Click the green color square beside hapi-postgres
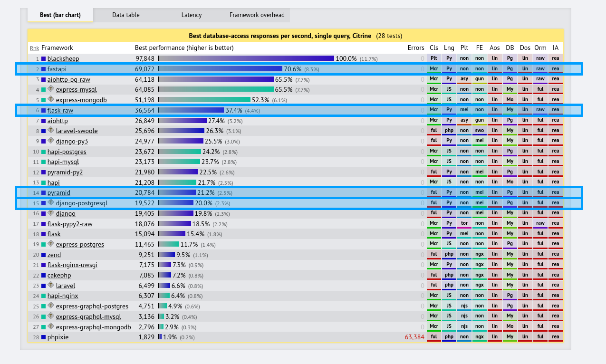 (43, 152)
